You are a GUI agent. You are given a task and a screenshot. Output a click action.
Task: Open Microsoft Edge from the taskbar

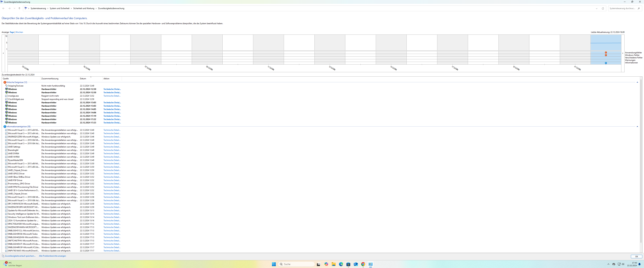[341, 264]
